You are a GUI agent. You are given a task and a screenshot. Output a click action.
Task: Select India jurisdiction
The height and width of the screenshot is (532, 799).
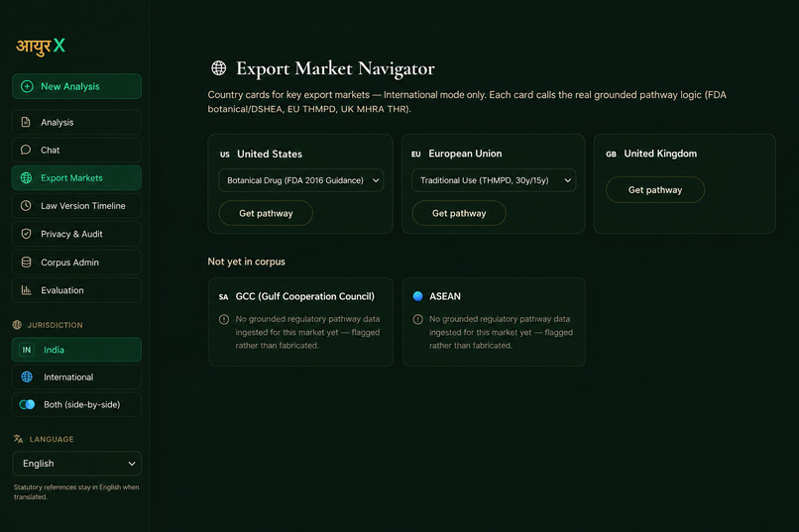click(76, 350)
